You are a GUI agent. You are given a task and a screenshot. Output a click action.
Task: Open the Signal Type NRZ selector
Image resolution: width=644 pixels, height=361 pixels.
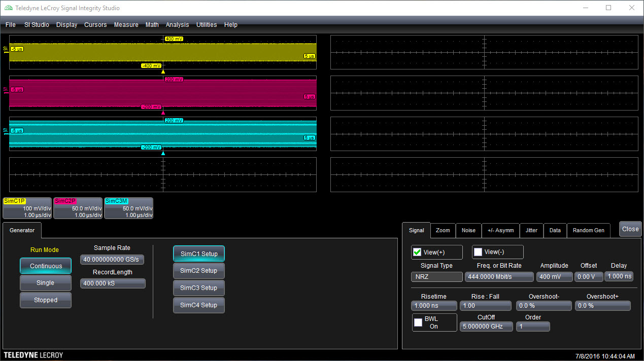(436, 277)
